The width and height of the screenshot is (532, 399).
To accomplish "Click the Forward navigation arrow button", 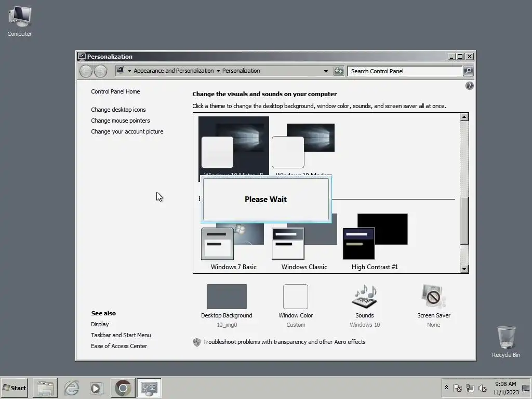I will click(x=100, y=71).
